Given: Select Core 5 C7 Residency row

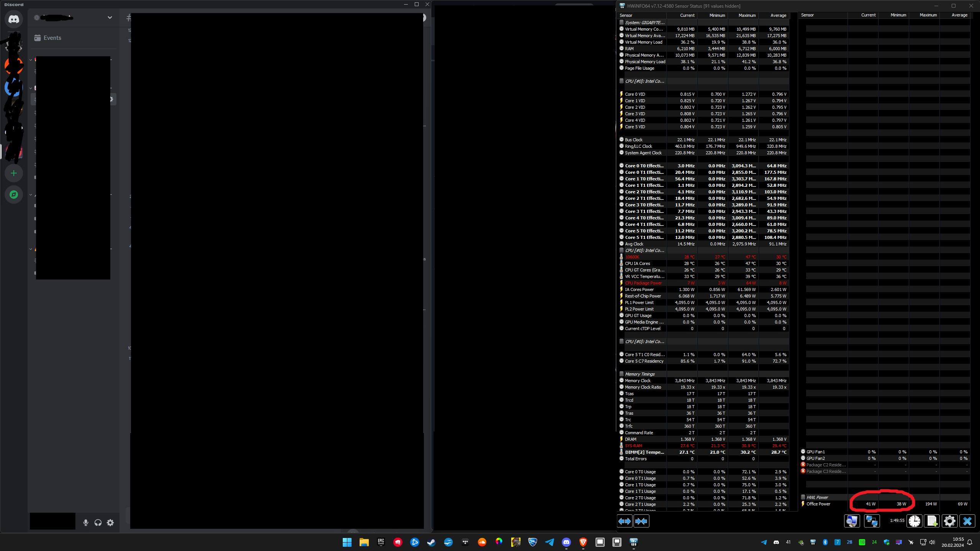Looking at the screenshot, I should [x=703, y=361].
